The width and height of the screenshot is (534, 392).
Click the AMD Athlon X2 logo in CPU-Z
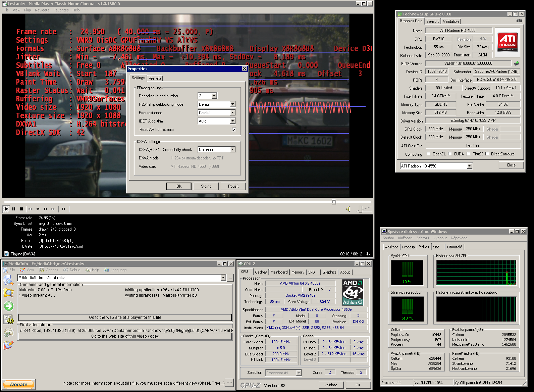[x=353, y=292]
